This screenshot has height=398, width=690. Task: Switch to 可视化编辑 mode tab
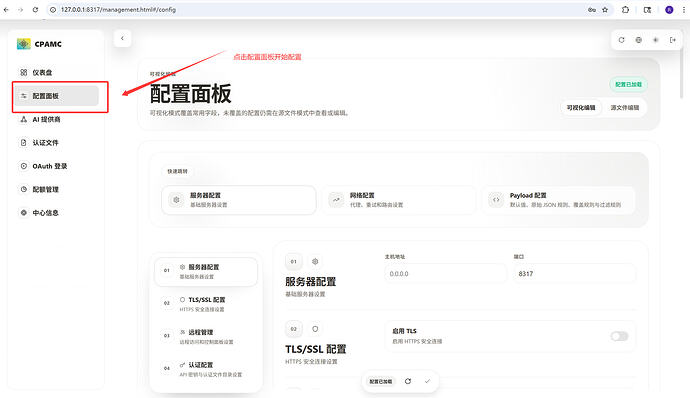[x=581, y=107]
